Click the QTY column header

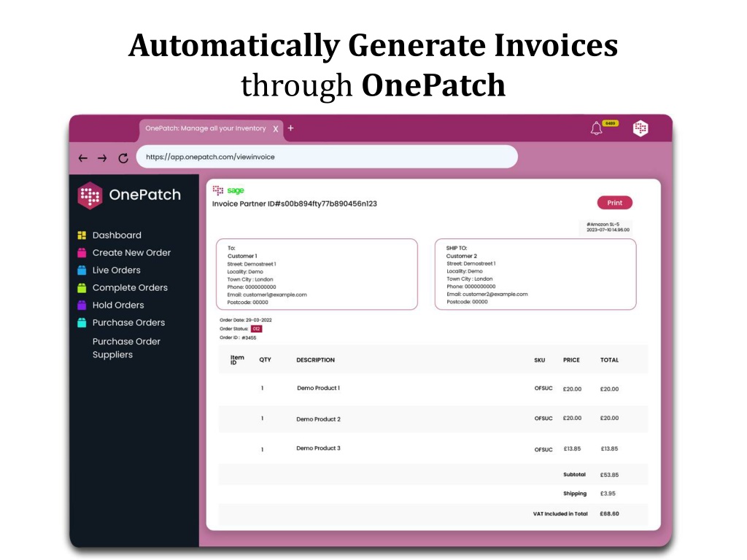coord(265,360)
